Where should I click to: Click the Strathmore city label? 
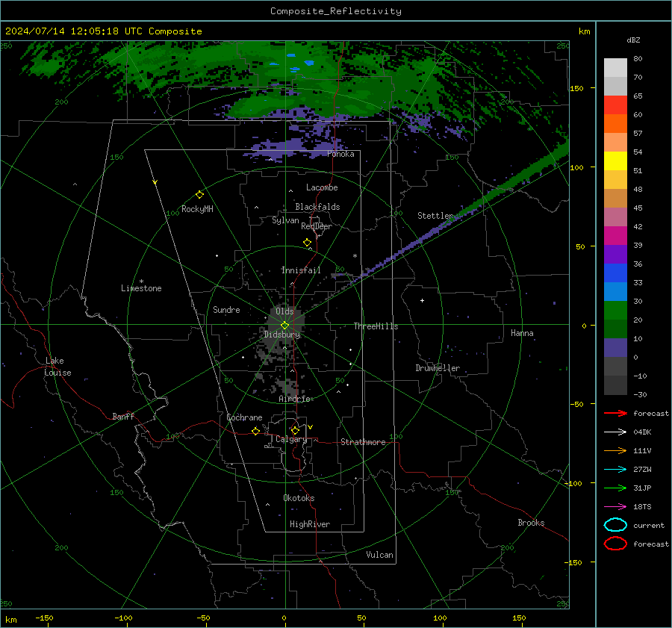click(363, 442)
